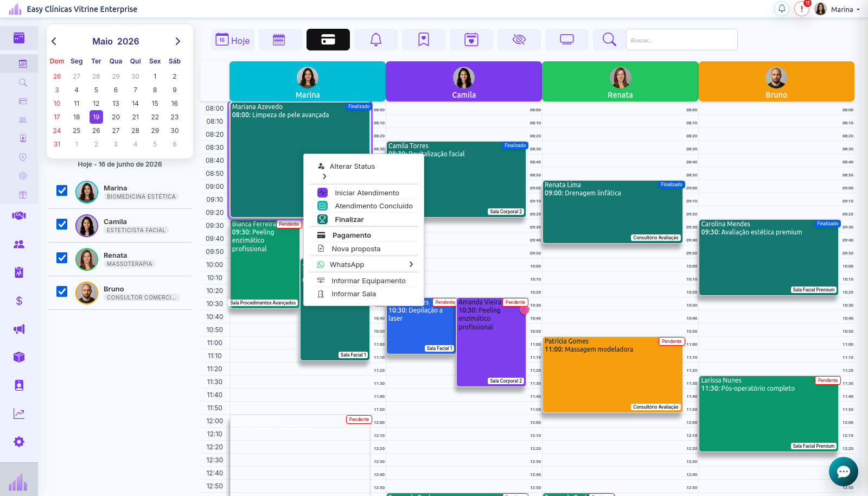Screen dimensions: 868x496
Task: Uncheck the Camila professional checkbox
Action: (62, 224)
